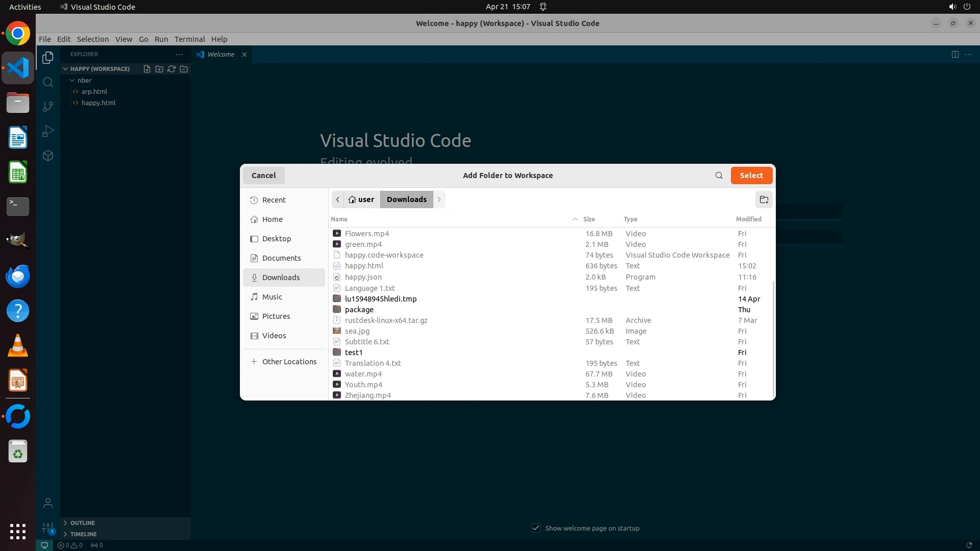
Task: Click Split Editor Right icon
Action: [955, 54]
